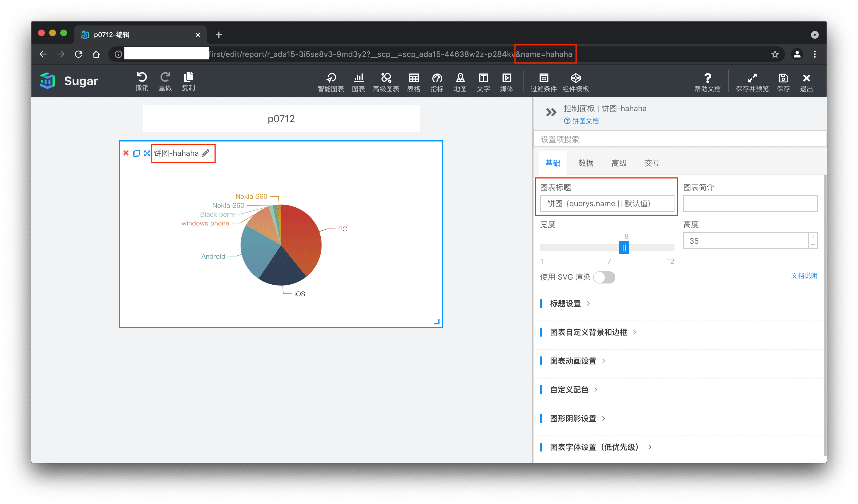Click the PC pie slice label
This screenshot has height=504, width=858.
click(342, 229)
